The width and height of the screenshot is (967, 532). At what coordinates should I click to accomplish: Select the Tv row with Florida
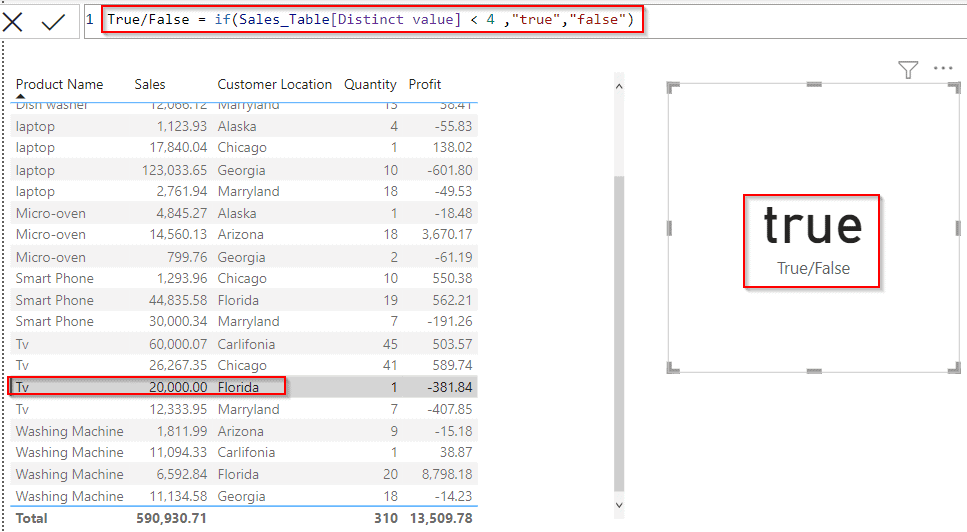[x=244, y=387]
